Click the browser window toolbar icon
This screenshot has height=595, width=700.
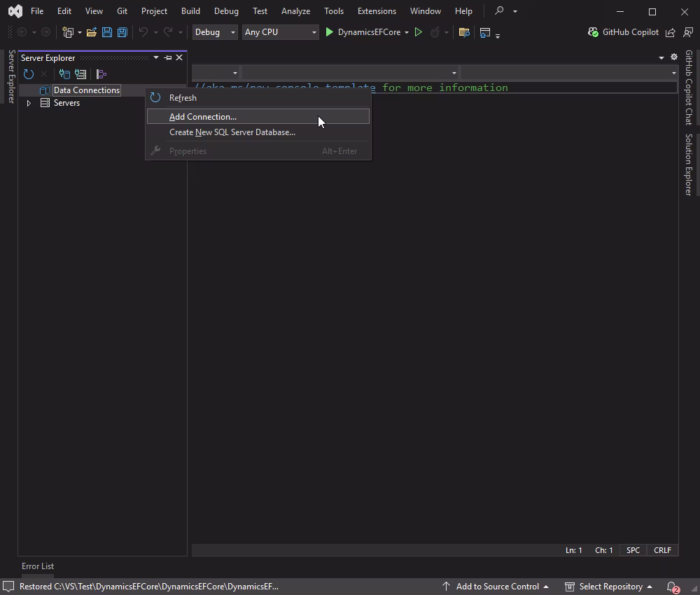coord(485,32)
